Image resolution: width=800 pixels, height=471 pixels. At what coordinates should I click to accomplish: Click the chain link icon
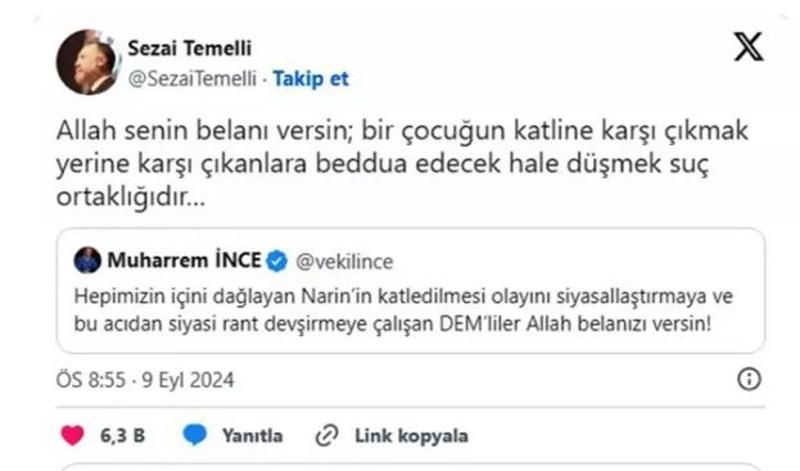326,436
